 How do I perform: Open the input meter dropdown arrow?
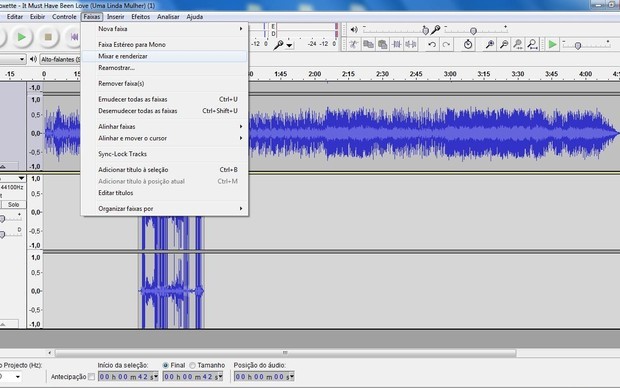point(289,45)
